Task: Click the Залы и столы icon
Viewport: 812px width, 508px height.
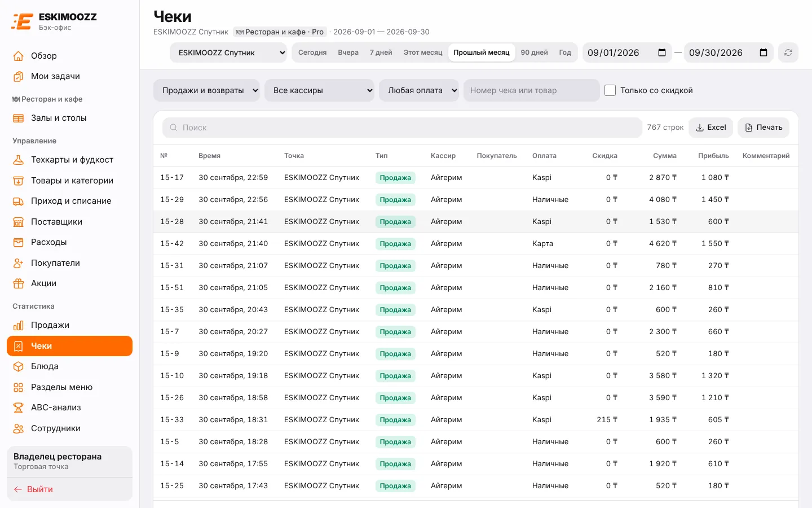Action: (x=19, y=118)
